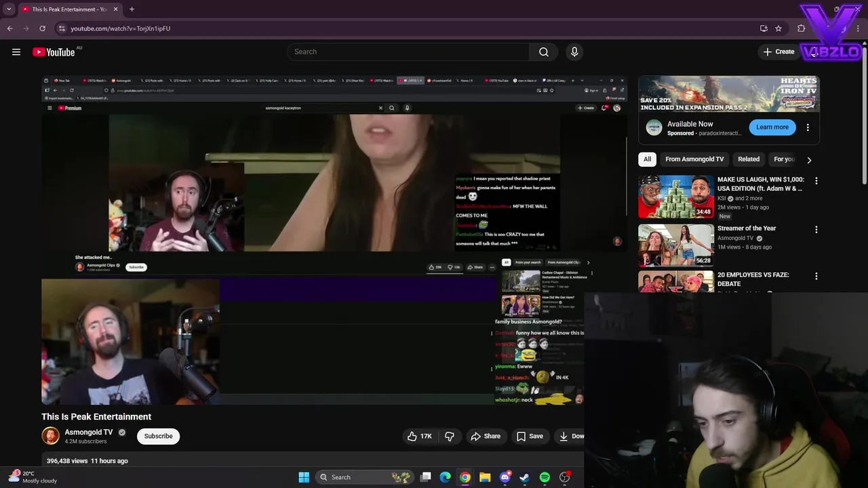Viewport: 868px width, 488px height.
Task: Close the This Is Peak Entertainment tab
Action: point(115,9)
